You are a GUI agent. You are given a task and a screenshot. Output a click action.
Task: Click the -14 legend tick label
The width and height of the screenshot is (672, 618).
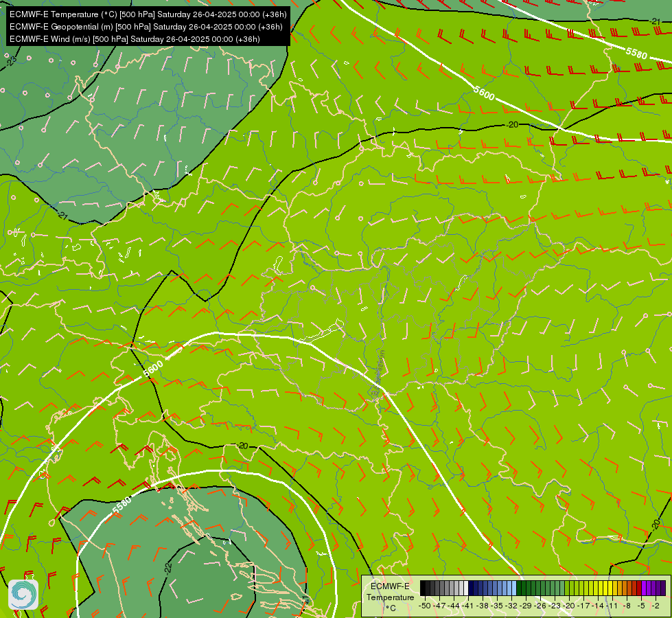598,606
